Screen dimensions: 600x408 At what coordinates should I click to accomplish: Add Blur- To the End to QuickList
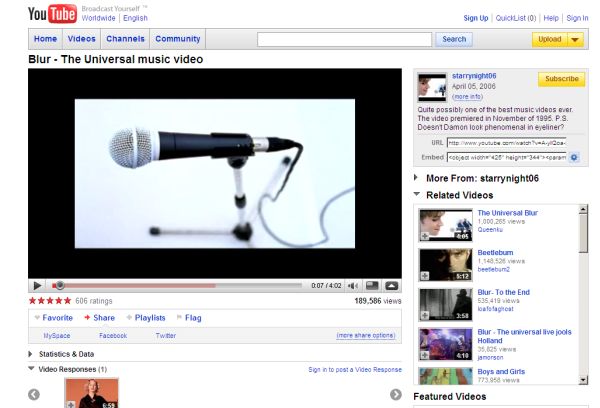point(425,315)
